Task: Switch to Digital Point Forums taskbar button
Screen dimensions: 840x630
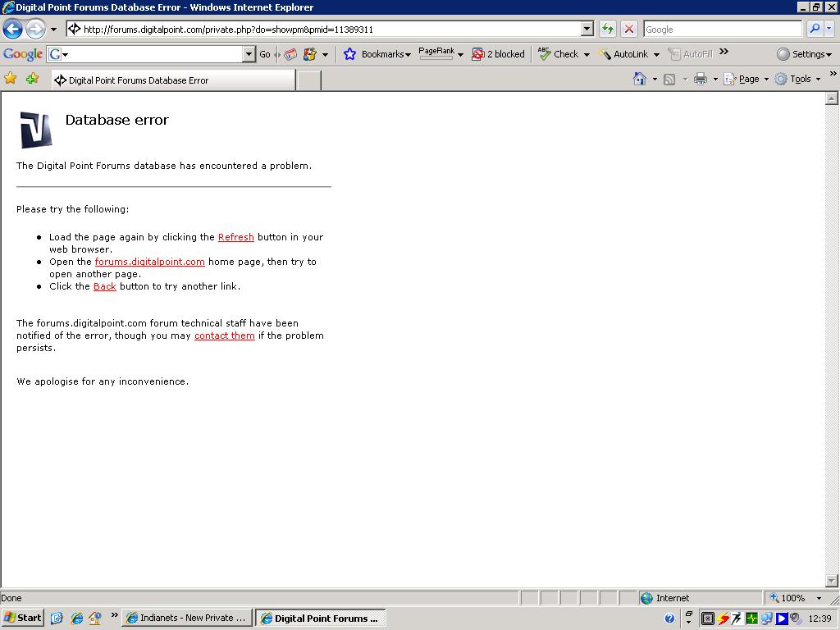Action: click(x=321, y=619)
